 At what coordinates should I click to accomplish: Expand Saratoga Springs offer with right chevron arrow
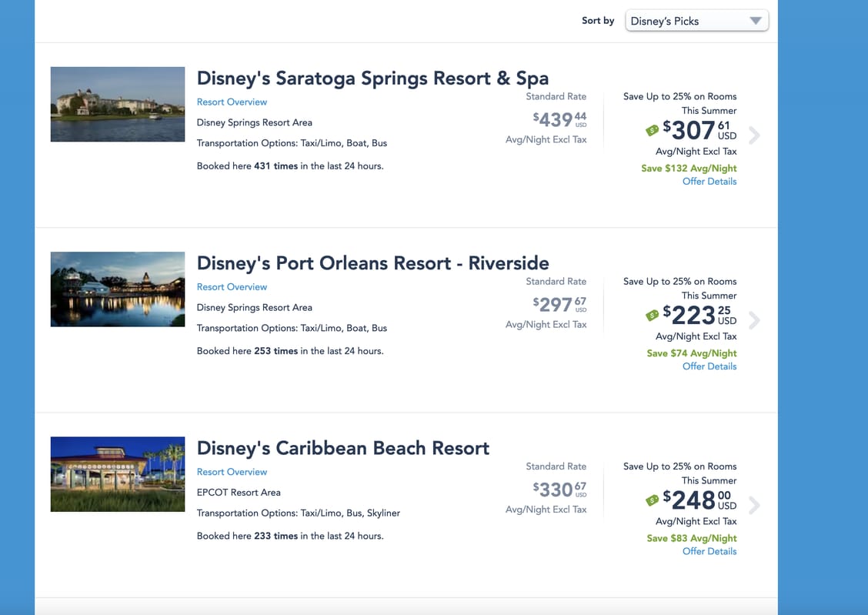(754, 135)
